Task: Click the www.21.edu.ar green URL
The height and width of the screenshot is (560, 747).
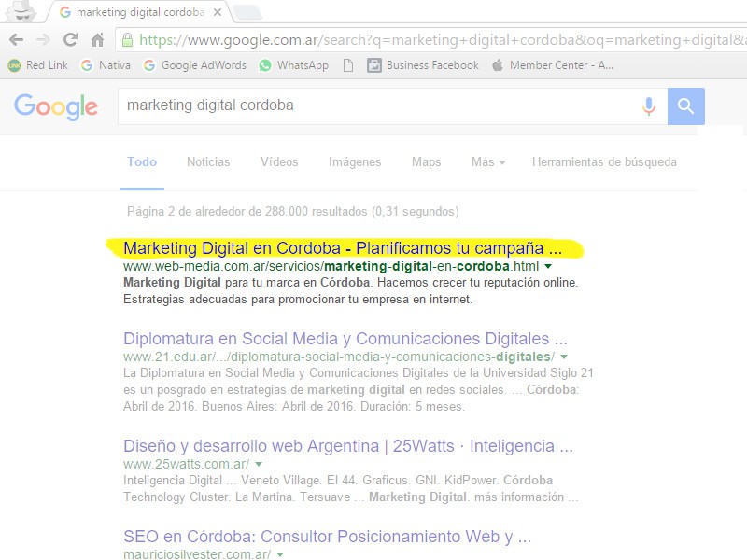Action: [x=339, y=357]
